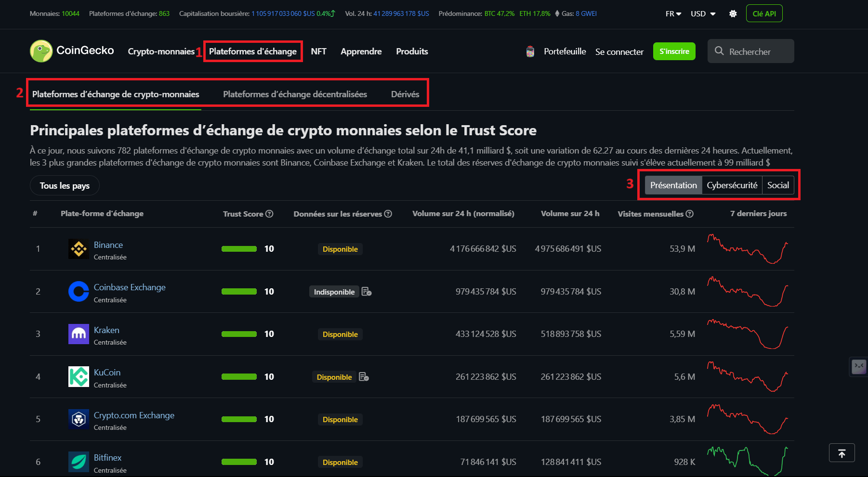Switch to Plateformes d'échange décentralisées tab
This screenshot has width=868, height=477.
295,94
